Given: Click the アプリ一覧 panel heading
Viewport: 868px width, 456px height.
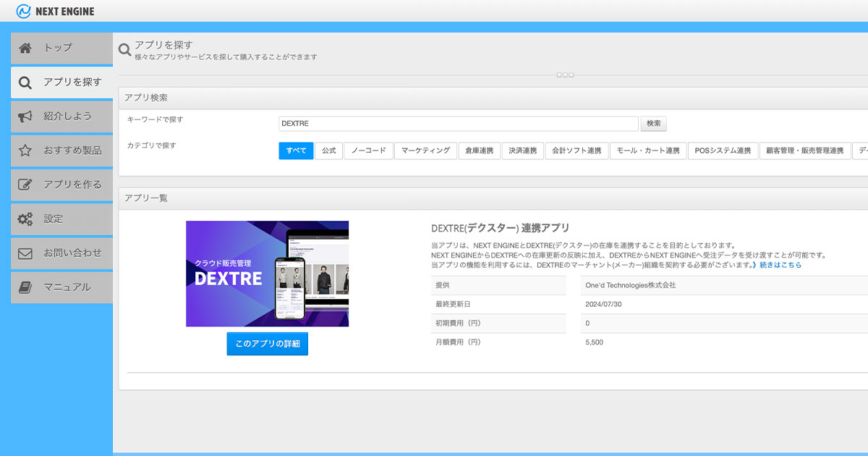Looking at the screenshot, I should [146, 198].
